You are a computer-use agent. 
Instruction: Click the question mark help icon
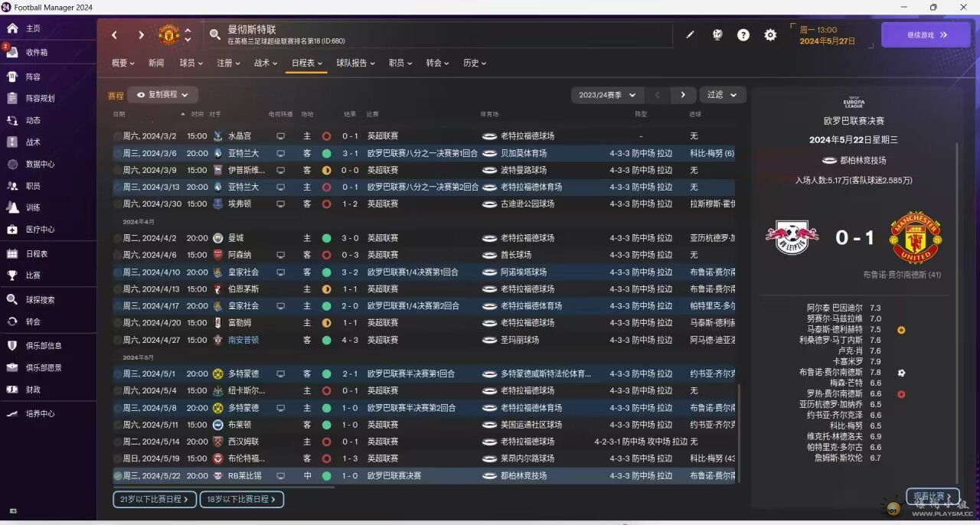click(743, 35)
